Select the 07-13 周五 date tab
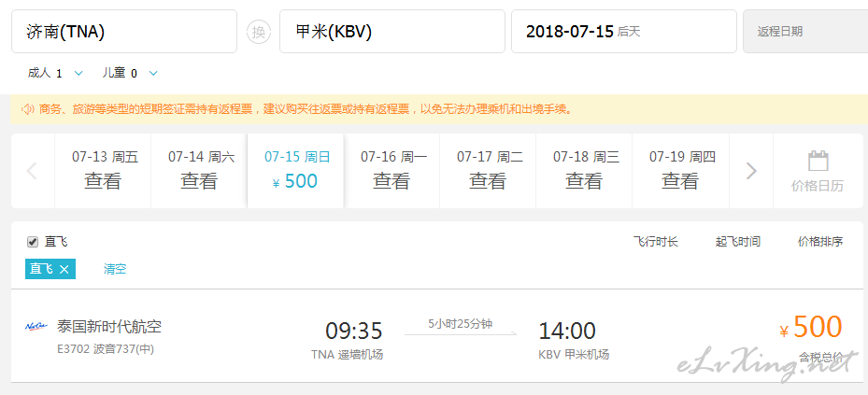The height and width of the screenshot is (395, 868). pos(103,171)
